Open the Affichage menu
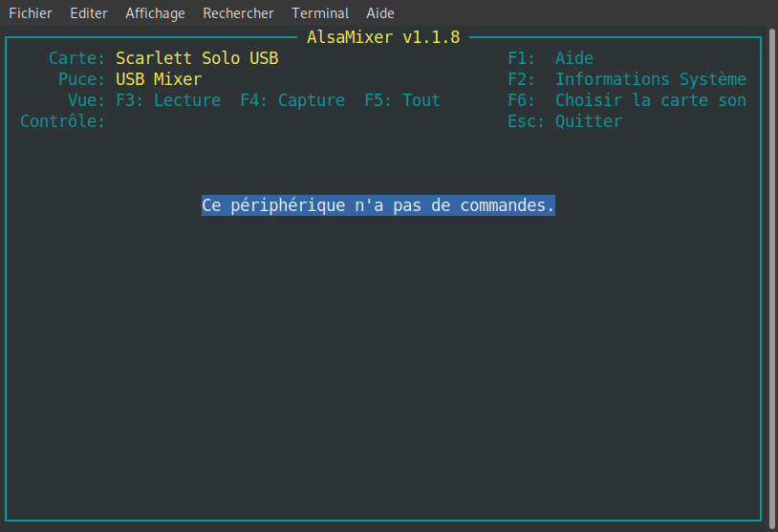Screen dimensions: 778x532 (x=155, y=13)
